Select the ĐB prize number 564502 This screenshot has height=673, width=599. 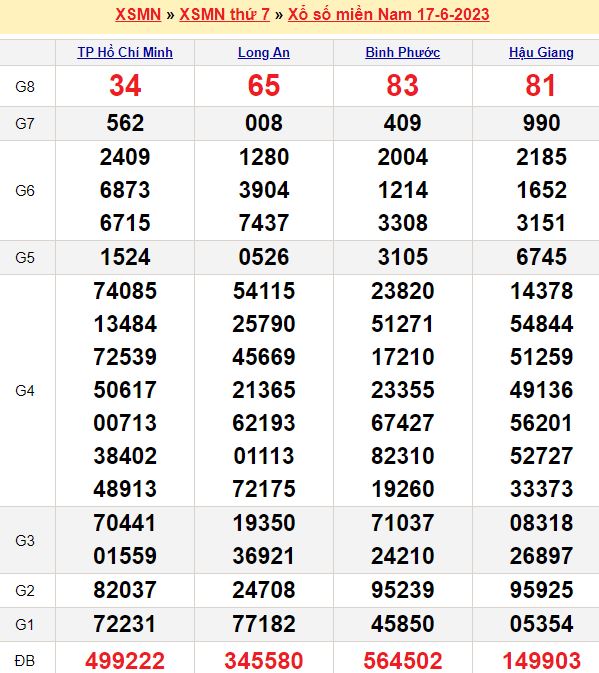click(x=402, y=660)
